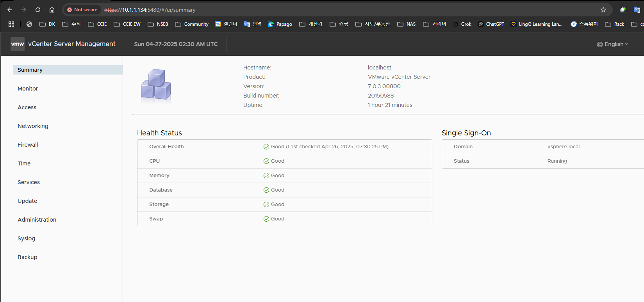Viewport: 644px width, 302px height.
Task: Click the Single Sign-On heading
Action: [x=466, y=133]
